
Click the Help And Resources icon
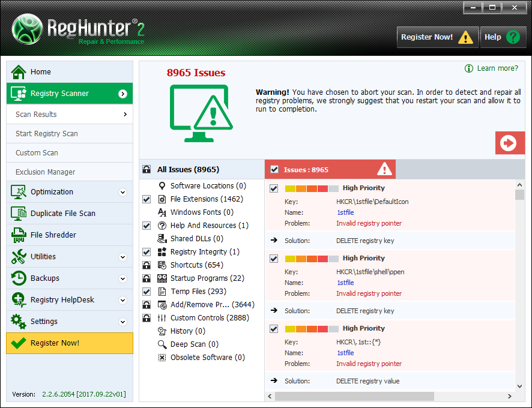162,226
